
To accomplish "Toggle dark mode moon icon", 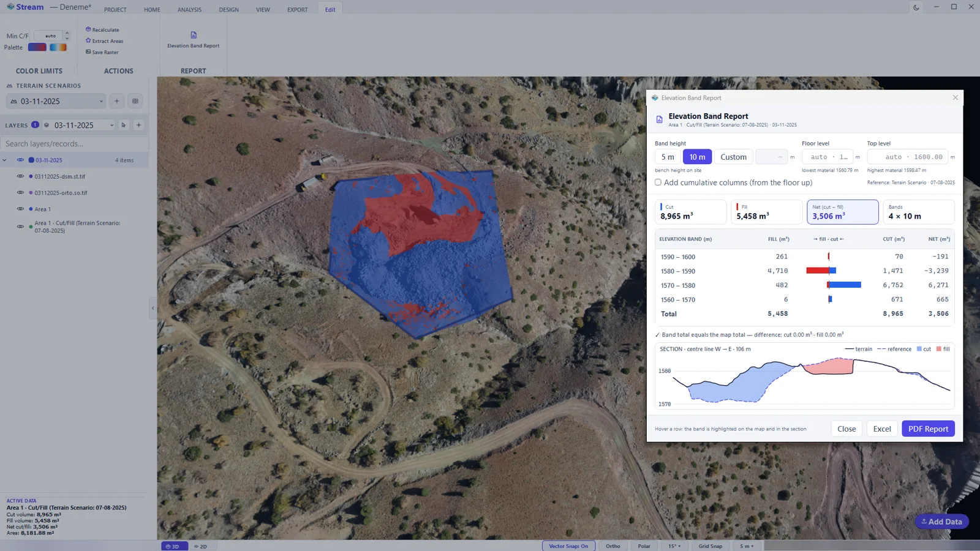I will pos(916,7).
